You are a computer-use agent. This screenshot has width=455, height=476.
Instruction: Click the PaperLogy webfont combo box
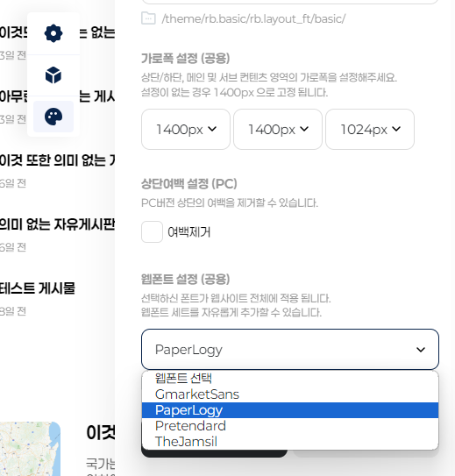(x=290, y=350)
